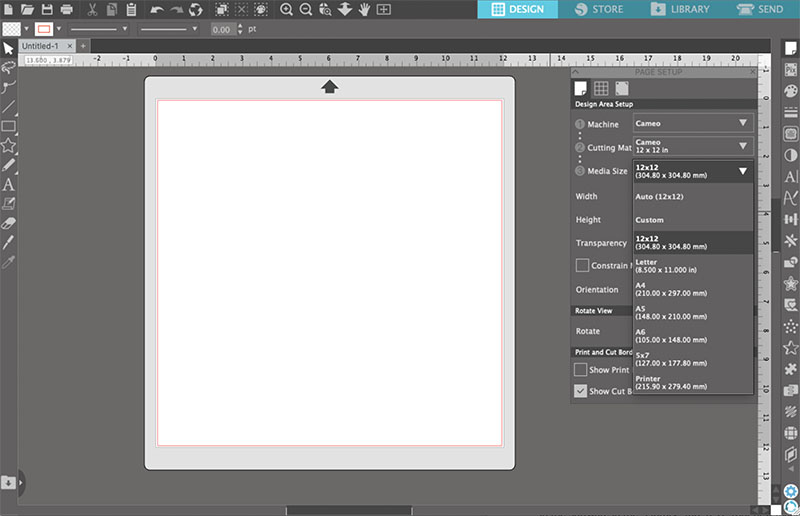Viewport: 800px width, 516px height.
Task: Choose the Select arrow tool
Action: coord(8,48)
